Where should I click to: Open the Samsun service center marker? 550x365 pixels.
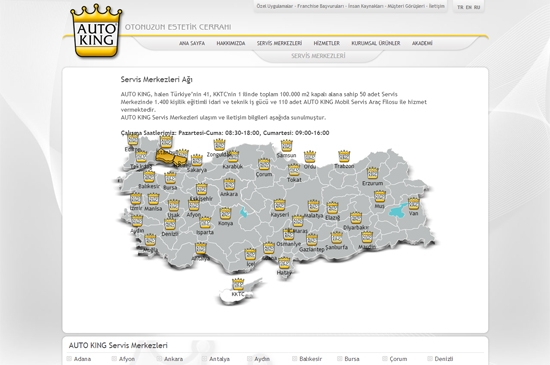pos(287,146)
